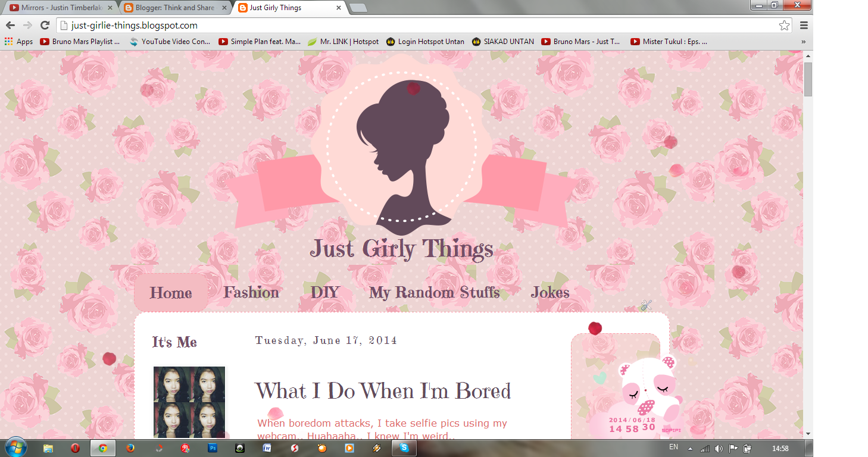Screen dimensions: 868x457
Task: Open the Login Hotspot Untan bookmark
Action: click(x=426, y=42)
